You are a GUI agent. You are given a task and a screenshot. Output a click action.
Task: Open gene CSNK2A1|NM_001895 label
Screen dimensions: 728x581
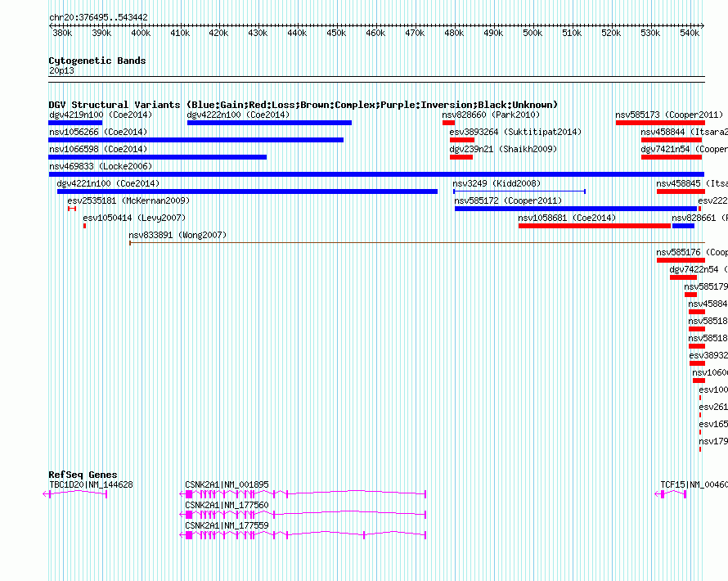coord(227,484)
